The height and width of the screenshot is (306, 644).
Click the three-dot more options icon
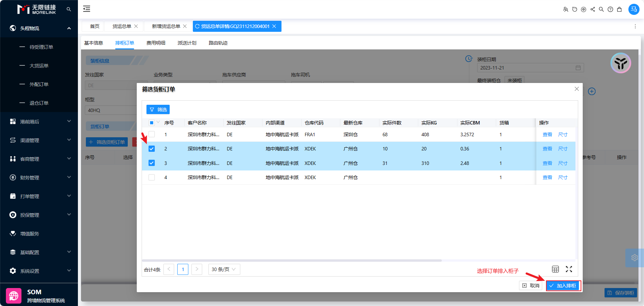pos(635,26)
